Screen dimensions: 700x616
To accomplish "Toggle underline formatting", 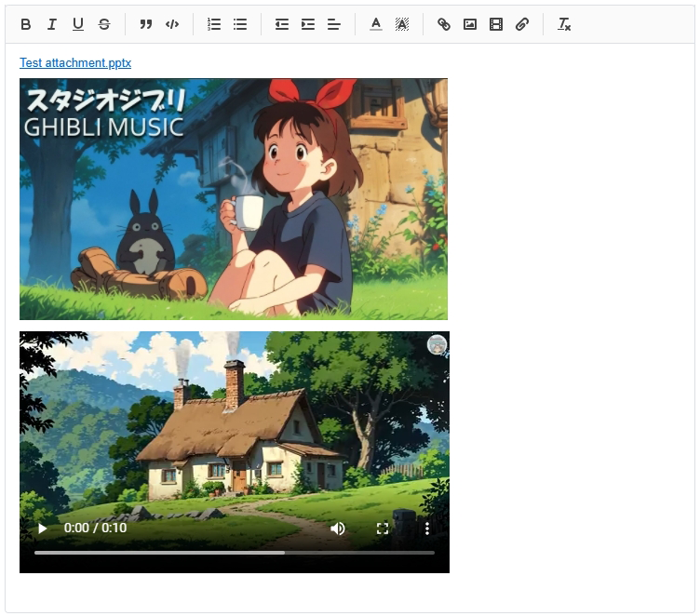I will click(x=77, y=24).
